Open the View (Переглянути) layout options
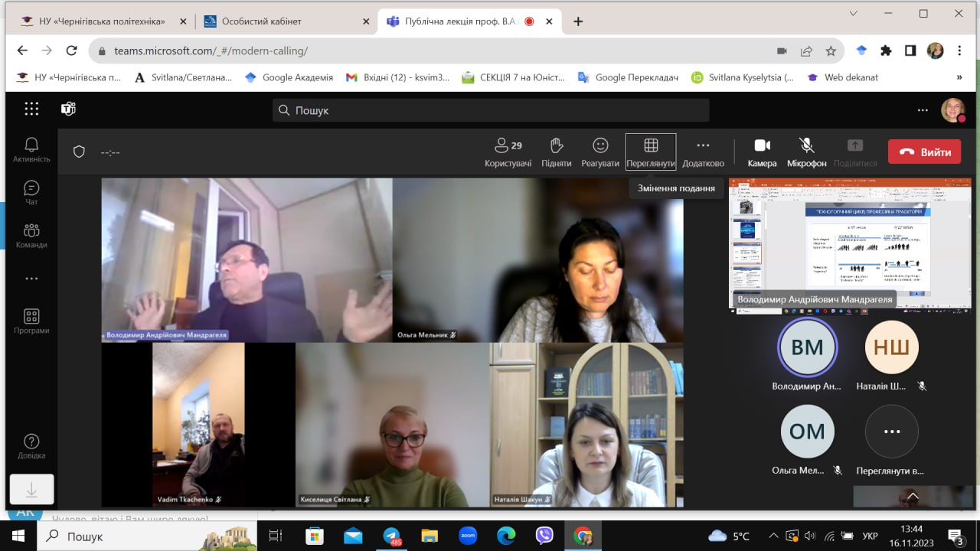 (x=651, y=152)
